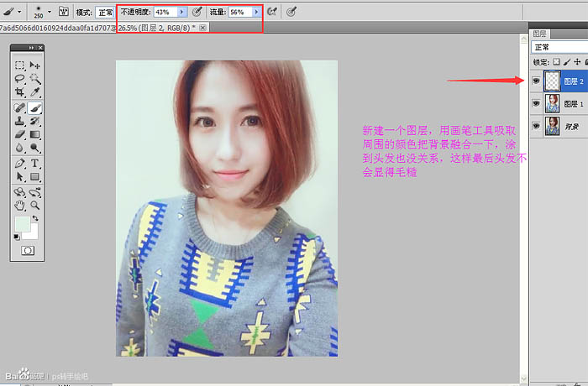588x386 pixels.
Task: Select the Blur tool
Action: [x=19, y=148]
